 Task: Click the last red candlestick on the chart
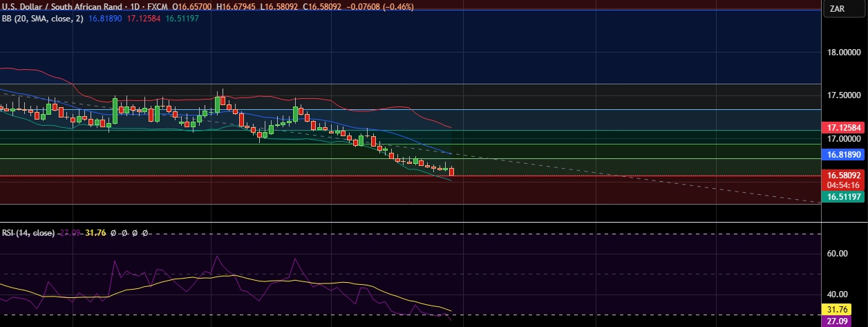click(x=451, y=171)
